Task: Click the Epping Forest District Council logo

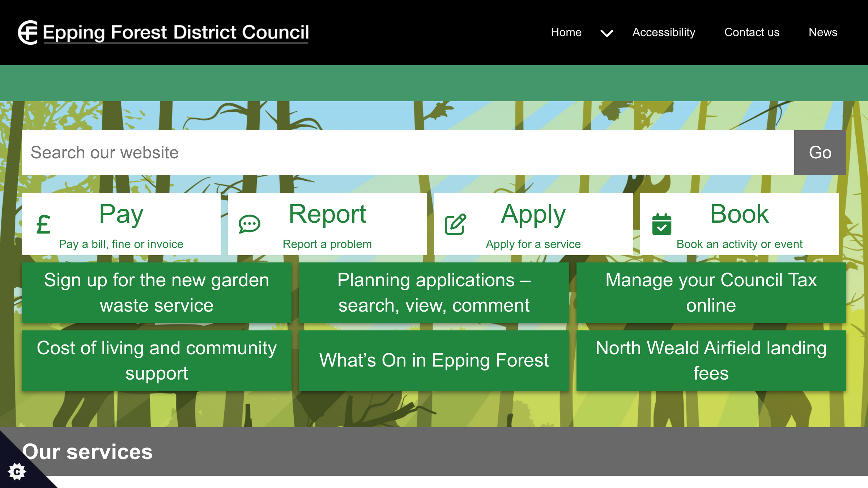Action: [164, 33]
